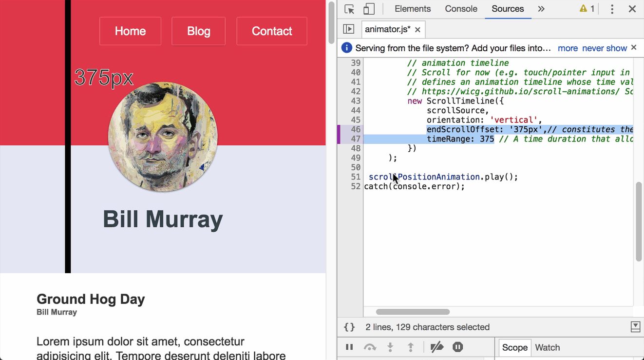Click line number 43 in gutter
644x360 pixels.
(x=355, y=101)
